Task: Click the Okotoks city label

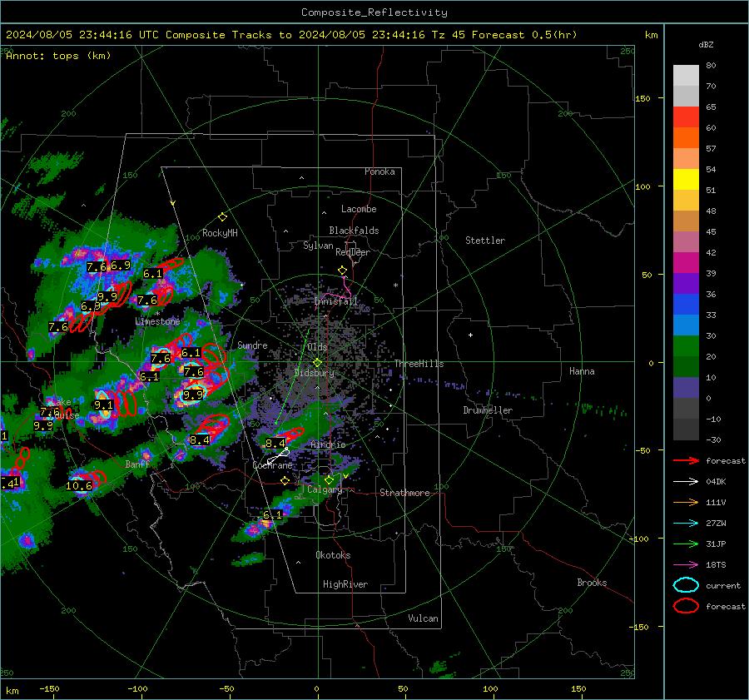Action: (334, 555)
